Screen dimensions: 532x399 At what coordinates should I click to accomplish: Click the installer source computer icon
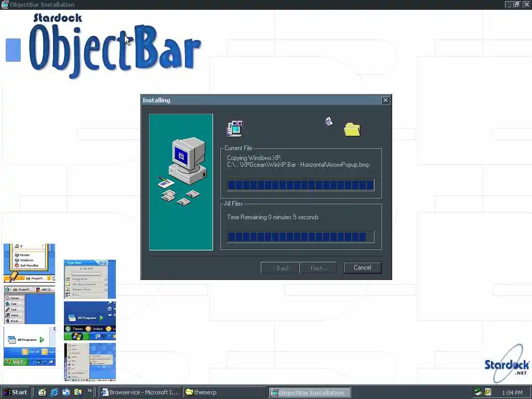click(234, 129)
